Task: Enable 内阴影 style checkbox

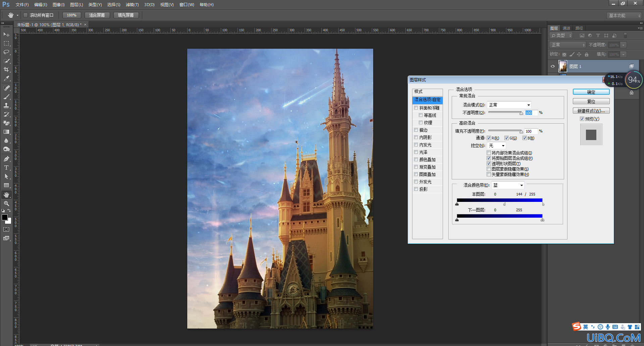Action: pos(416,137)
